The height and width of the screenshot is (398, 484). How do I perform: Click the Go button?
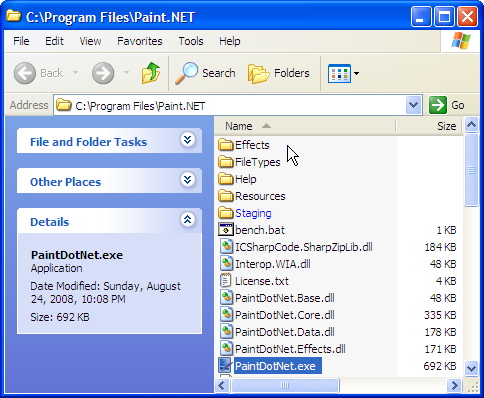(x=447, y=105)
